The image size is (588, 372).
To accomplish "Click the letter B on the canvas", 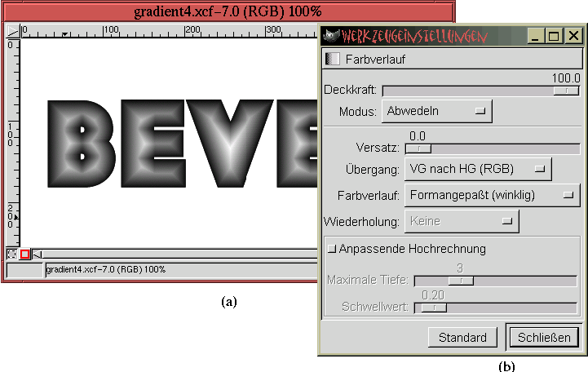I will (x=81, y=144).
